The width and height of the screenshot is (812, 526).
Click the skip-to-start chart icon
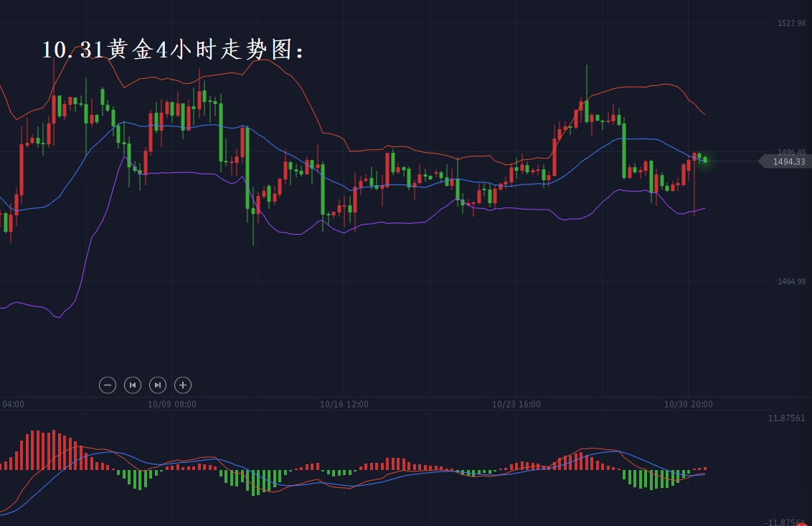132,385
